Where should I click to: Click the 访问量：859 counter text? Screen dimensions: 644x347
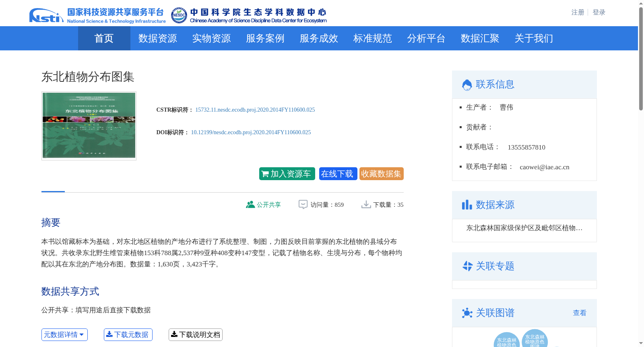pos(327,205)
